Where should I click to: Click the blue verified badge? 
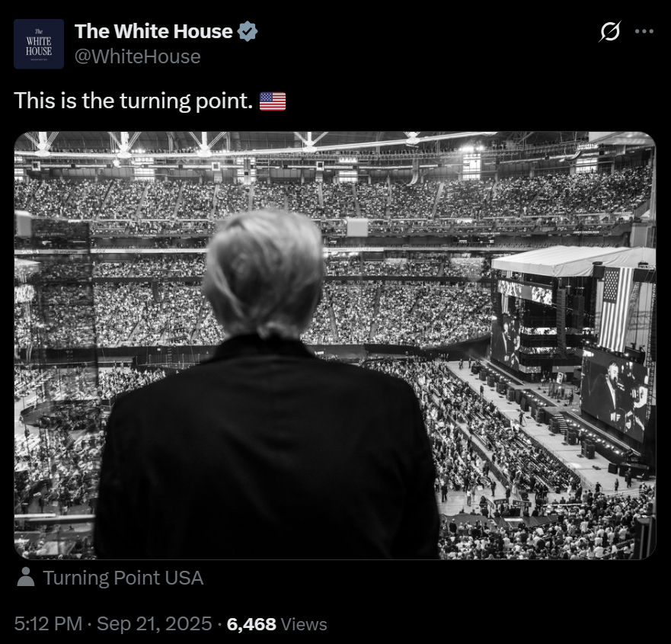248,32
